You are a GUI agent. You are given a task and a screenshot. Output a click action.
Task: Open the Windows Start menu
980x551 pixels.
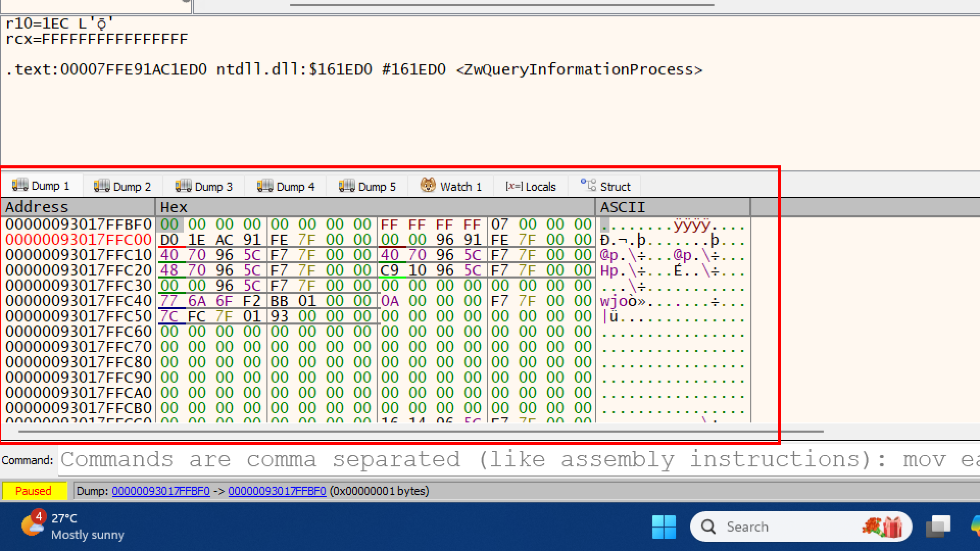click(664, 527)
